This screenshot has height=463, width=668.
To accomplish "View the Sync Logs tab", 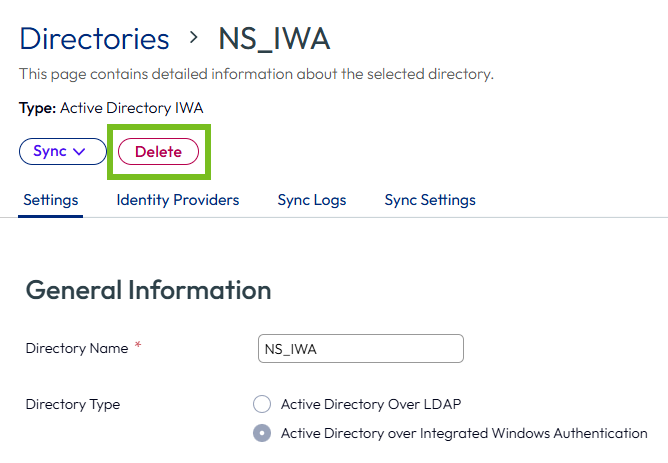I will point(312,200).
